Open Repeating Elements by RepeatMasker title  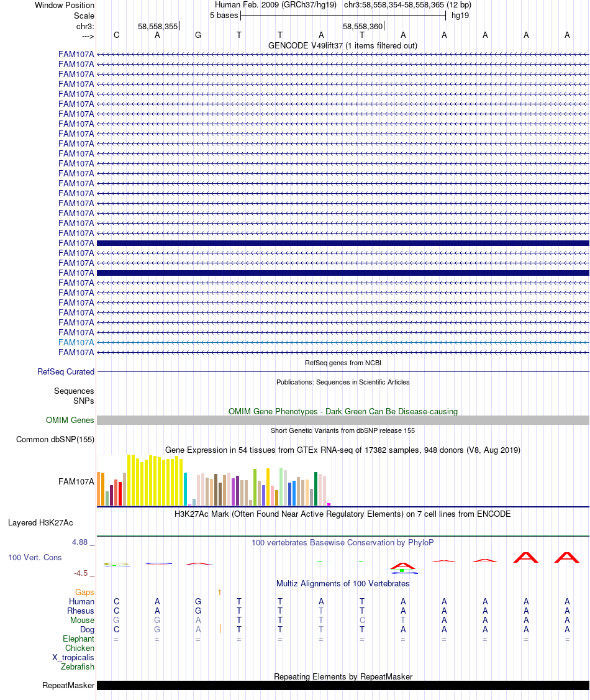point(343,676)
